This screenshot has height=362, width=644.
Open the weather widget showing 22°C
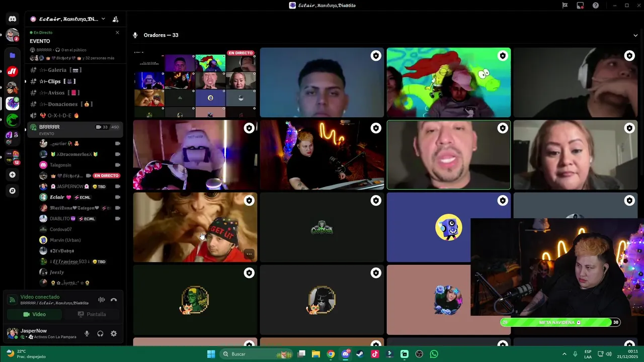point(26,354)
